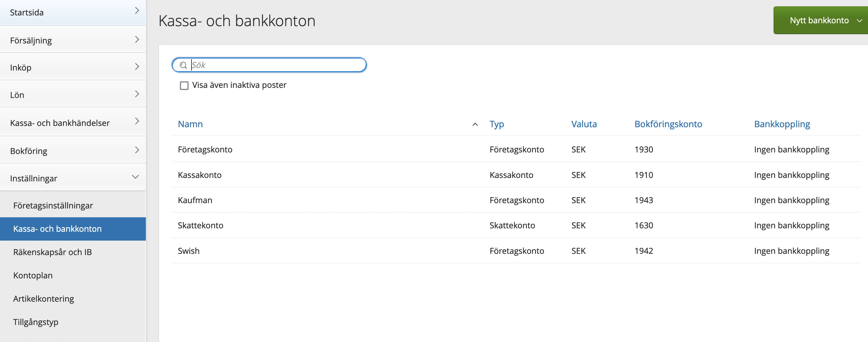This screenshot has height=342, width=868.
Task: Expand the Försäljning menu chevron
Action: [137, 39]
